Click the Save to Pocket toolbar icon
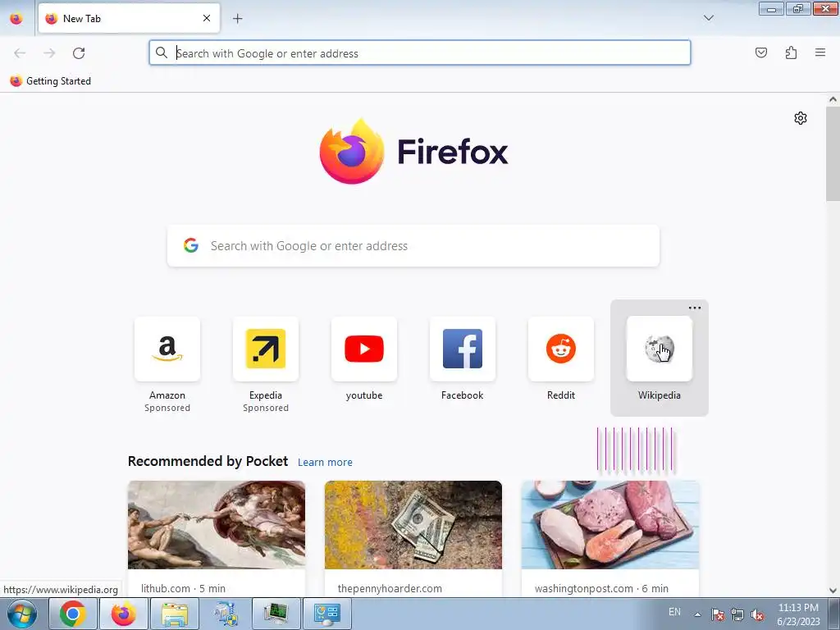The width and height of the screenshot is (840, 630). coord(761,52)
